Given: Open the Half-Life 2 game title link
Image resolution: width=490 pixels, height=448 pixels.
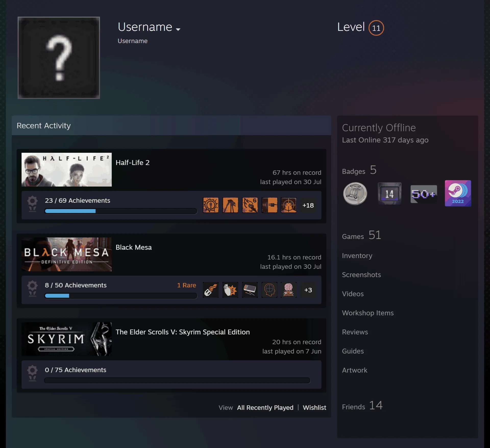Looking at the screenshot, I should tap(132, 162).
